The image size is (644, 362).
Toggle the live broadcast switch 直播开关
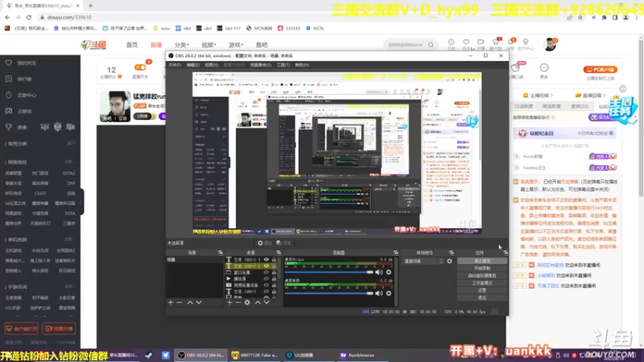coord(140,68)
